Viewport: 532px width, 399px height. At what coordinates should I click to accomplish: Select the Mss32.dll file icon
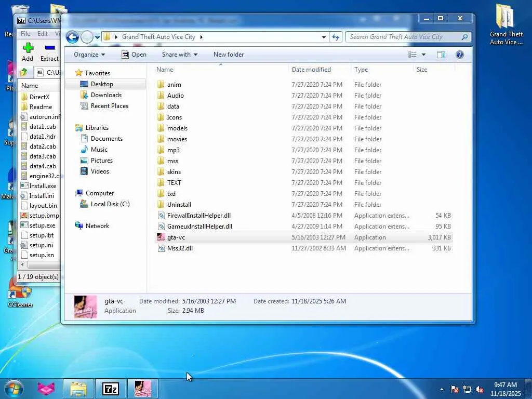point(161,248)
